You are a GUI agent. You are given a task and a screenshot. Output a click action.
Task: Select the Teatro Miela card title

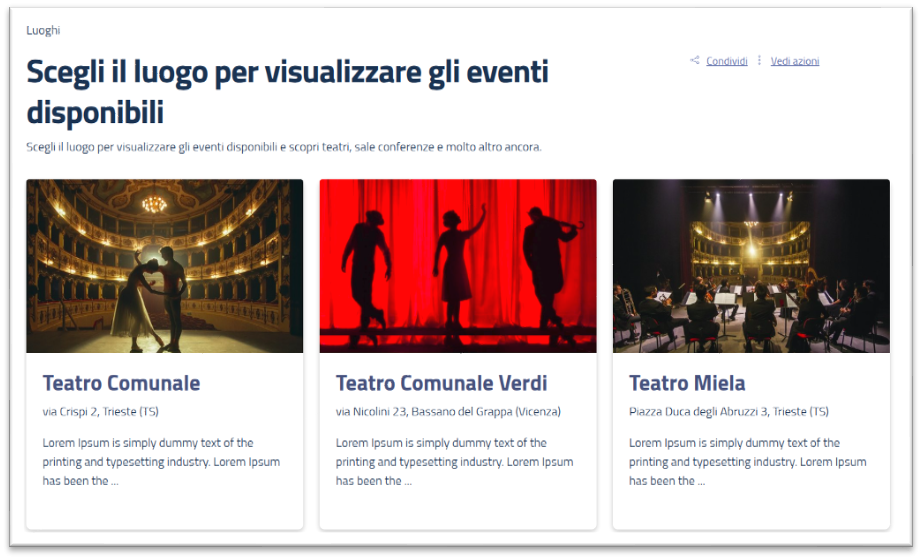687,383
